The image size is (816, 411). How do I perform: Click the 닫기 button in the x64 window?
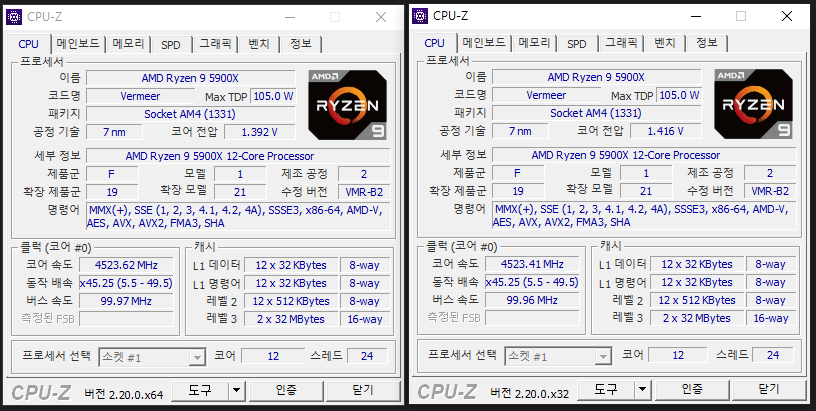(x=363, y=391)
